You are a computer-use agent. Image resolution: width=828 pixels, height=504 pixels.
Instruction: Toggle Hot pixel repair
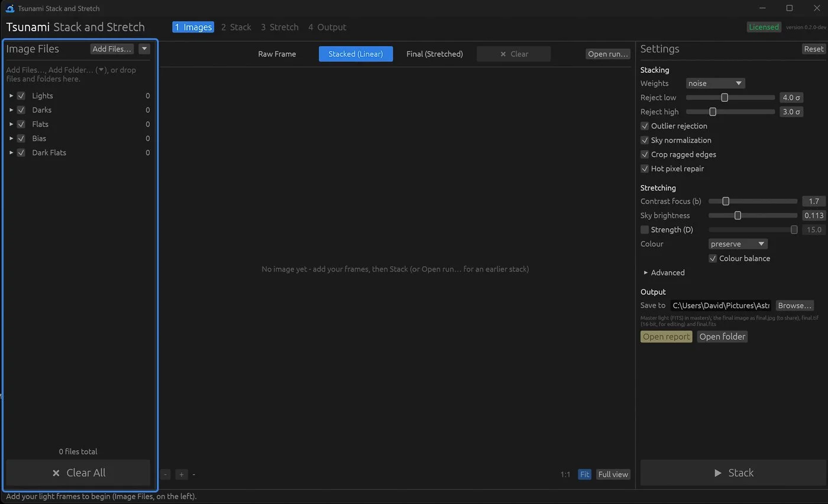click(645, 169)
